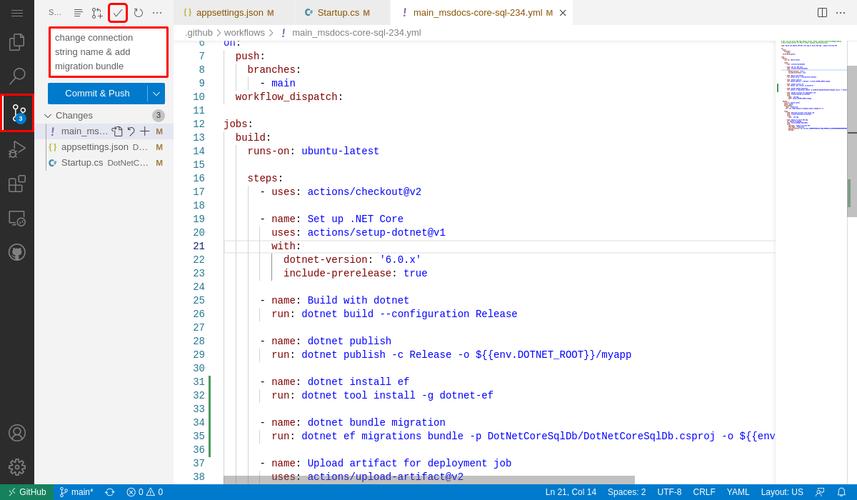Open the Explorer view
Image resolution: width=857 pixels, height=500 pixels.
pos(17,42)
